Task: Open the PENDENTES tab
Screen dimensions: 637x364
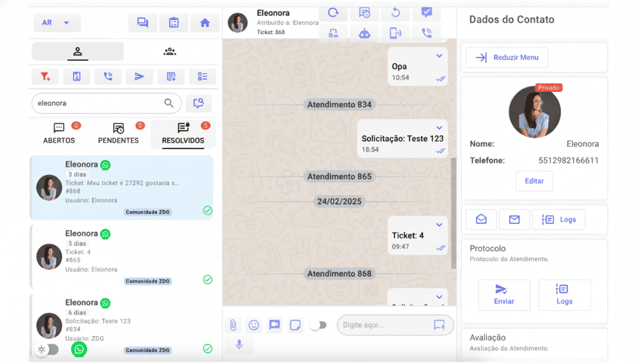Action: tap(118, 134)
